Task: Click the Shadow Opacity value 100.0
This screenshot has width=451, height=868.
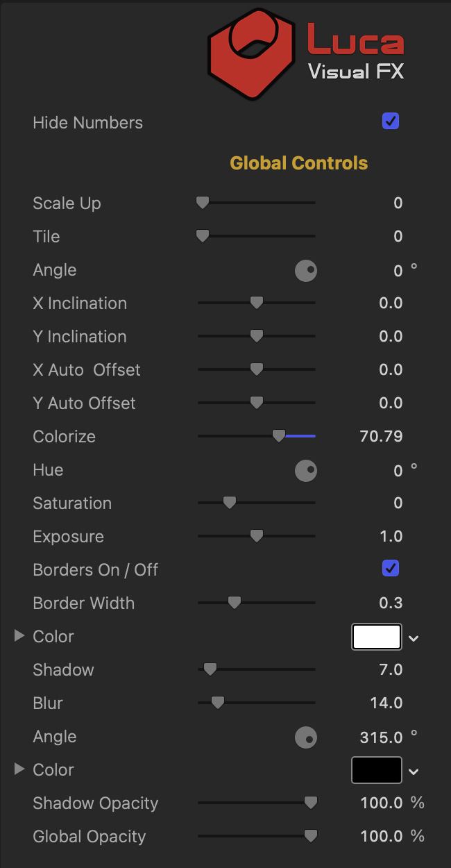Action: click(x=381, y=803)
